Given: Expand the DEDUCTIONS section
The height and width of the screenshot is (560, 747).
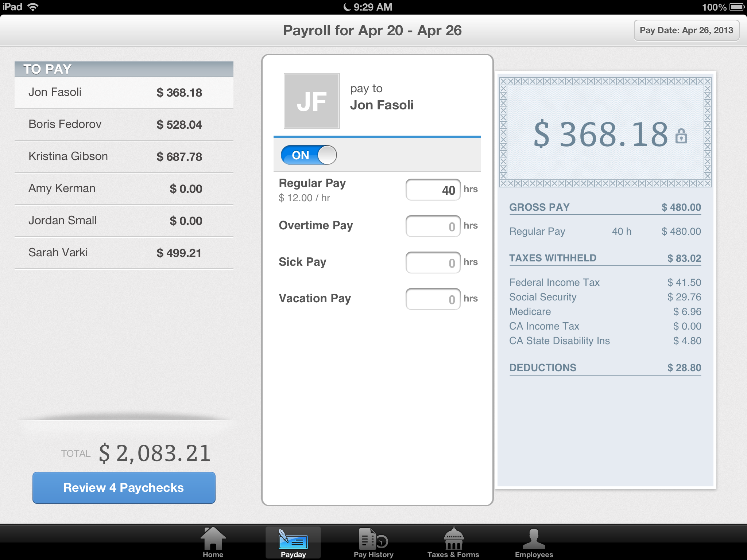Looking at the screenshot, I should (605, 368).
